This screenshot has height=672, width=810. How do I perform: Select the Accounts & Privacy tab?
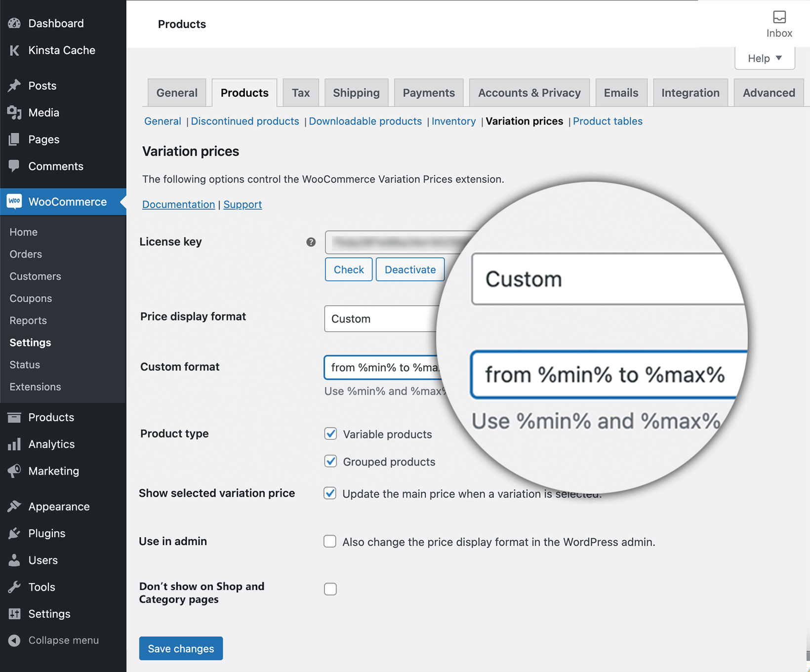pos(529,93)
